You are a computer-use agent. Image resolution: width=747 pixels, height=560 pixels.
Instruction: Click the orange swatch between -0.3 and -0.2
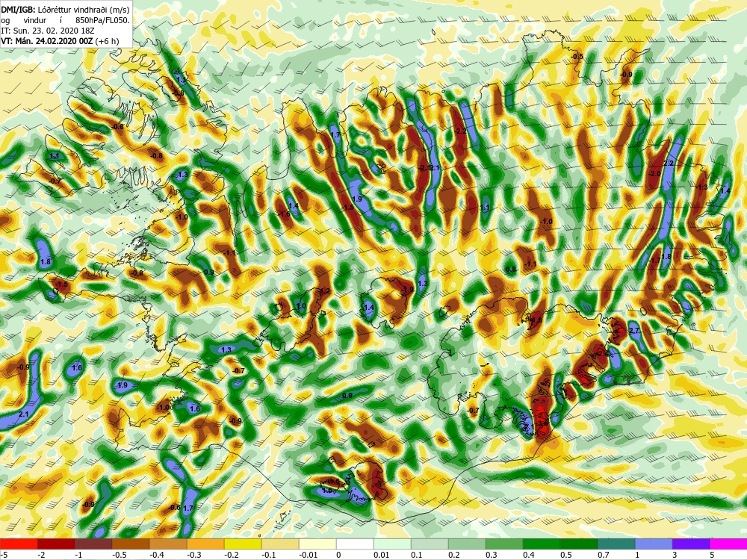pos(205,544)
